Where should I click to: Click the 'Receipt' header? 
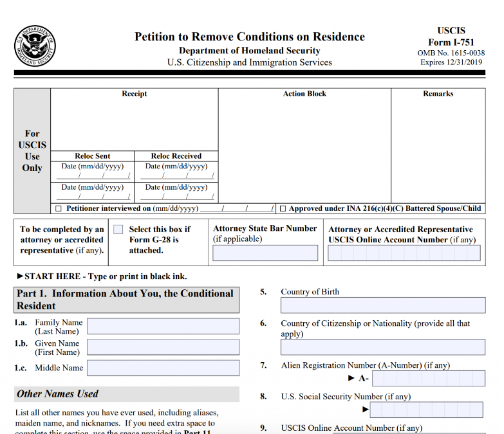(x=135, y=94)
